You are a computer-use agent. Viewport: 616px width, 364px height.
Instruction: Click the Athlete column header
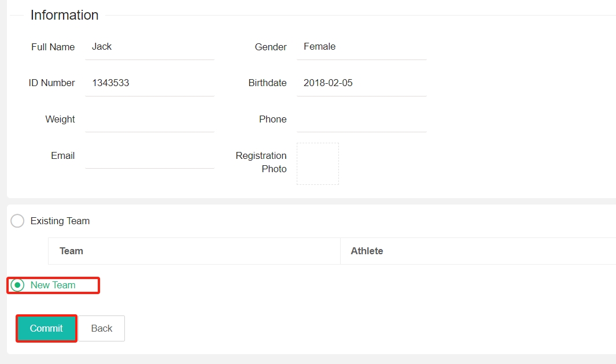coord(367,251)
